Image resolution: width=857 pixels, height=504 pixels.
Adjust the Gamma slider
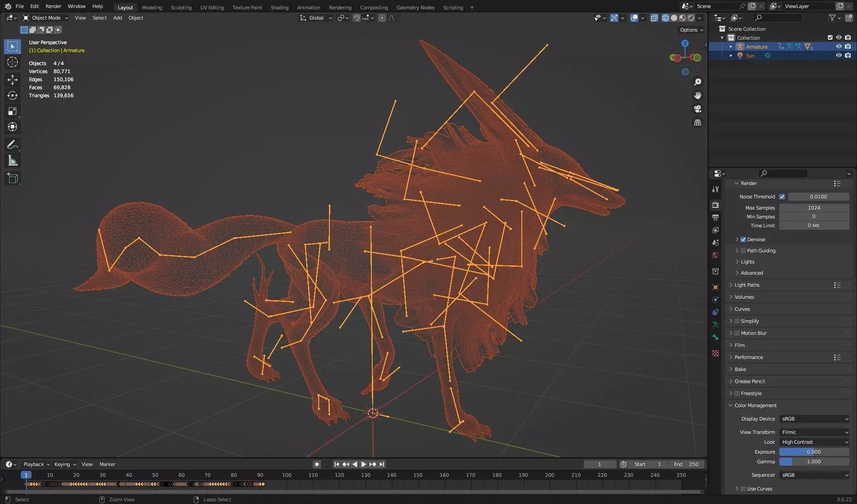coord(814,462)
